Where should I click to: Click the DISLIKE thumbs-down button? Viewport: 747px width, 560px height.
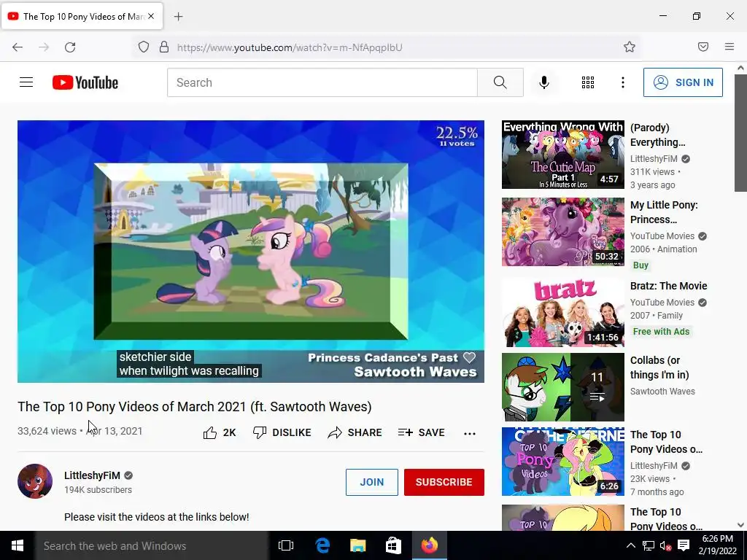point(282,432)
